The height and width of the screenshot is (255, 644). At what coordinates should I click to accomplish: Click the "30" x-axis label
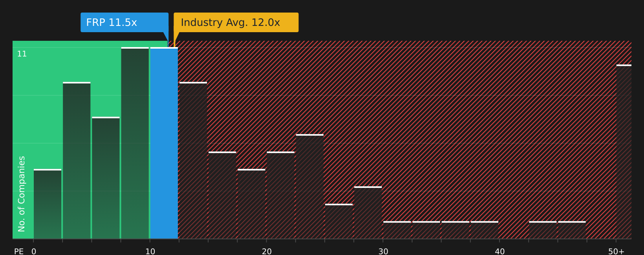[383, 251]
